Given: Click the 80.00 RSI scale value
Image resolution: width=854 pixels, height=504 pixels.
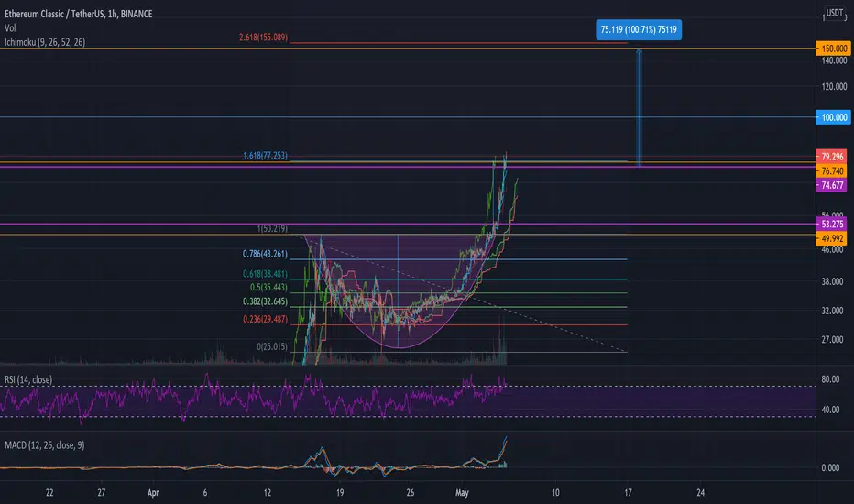Looking at the screenshot, I should pyautogui.click(x=830, y=379).
